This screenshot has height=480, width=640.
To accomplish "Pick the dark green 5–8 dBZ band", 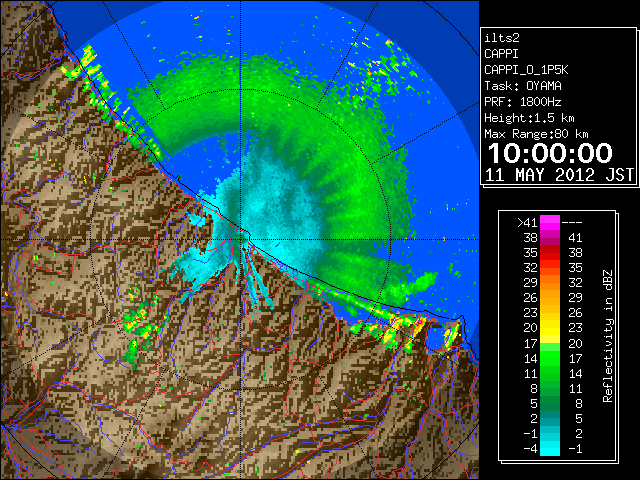I will coord(550,403).
